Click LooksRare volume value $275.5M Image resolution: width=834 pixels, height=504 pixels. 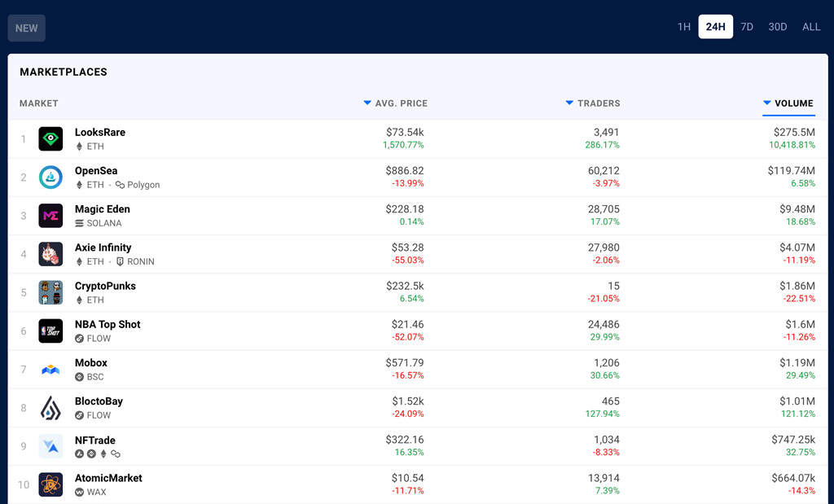[794, 133]
